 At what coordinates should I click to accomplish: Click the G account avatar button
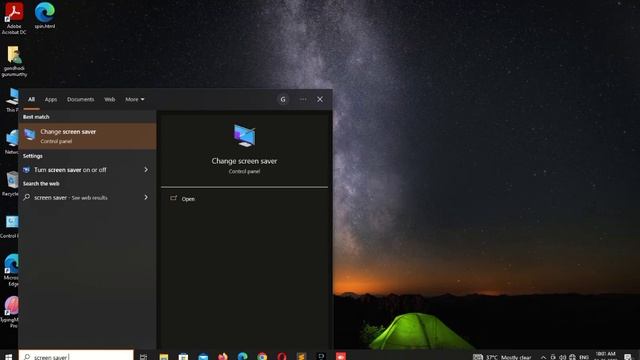283,99
